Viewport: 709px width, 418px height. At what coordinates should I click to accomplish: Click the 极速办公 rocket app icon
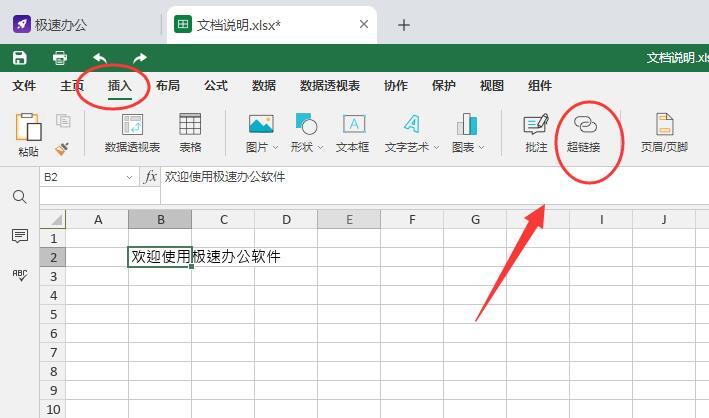pos(22,24)
